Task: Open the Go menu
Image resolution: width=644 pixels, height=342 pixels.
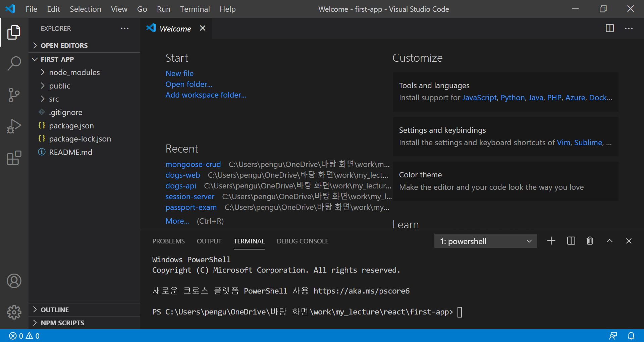Action: [x=142, y=9]
